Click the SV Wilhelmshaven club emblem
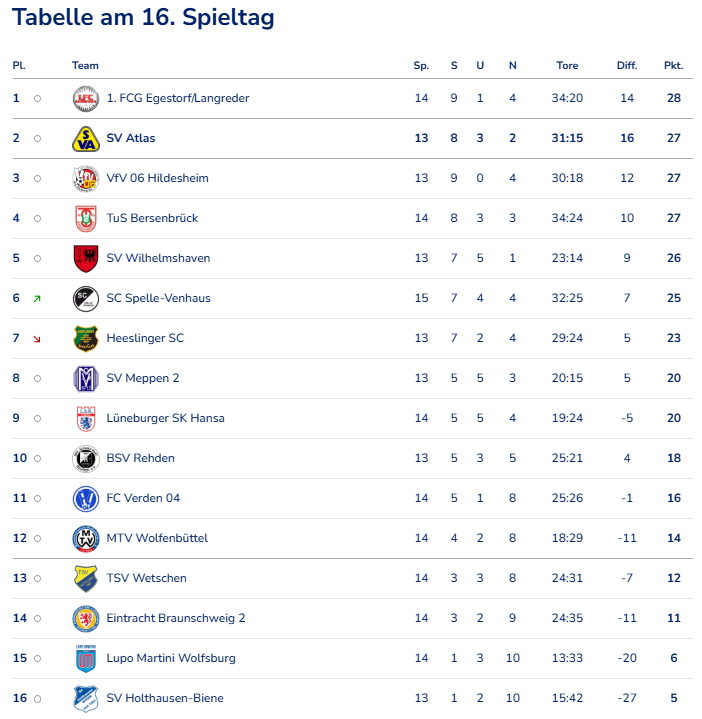702x719 pixels. tap(86, 259)
